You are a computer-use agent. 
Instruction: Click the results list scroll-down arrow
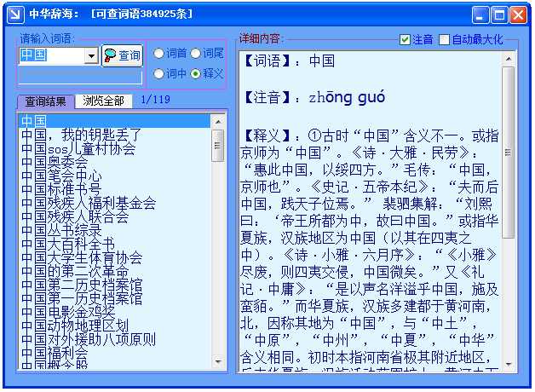(x=218, y=361)
